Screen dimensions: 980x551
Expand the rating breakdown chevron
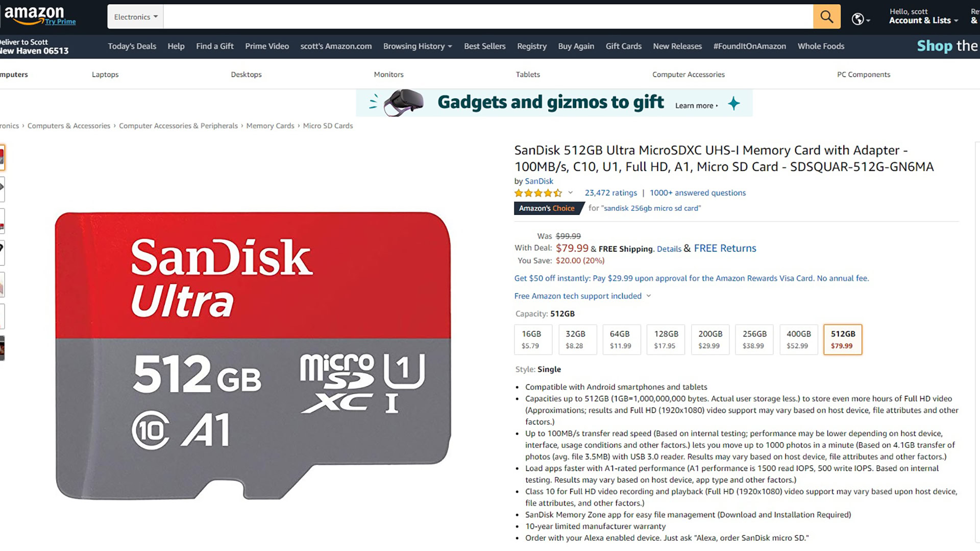tap(571, 193)
